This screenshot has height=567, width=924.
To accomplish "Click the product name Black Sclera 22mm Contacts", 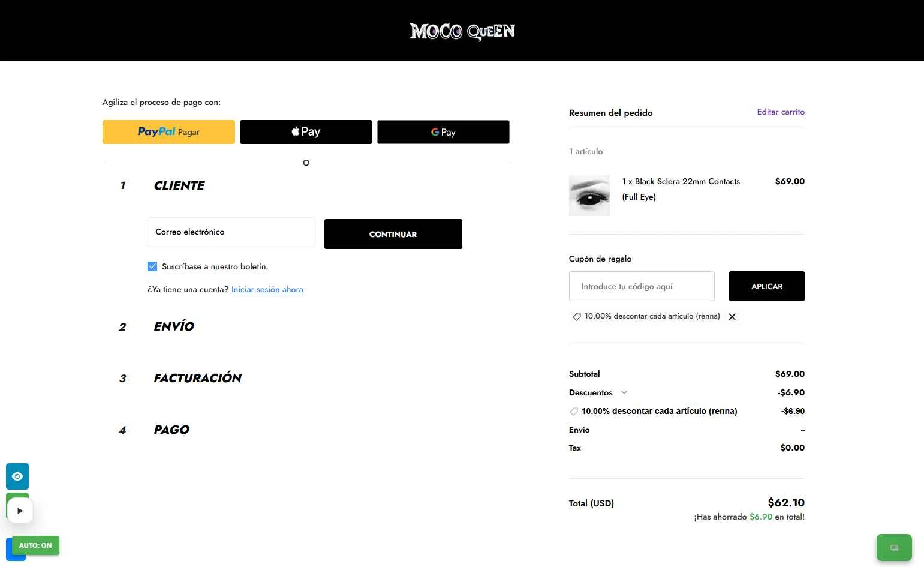I will pyautogui.click(x=681, y=189).
